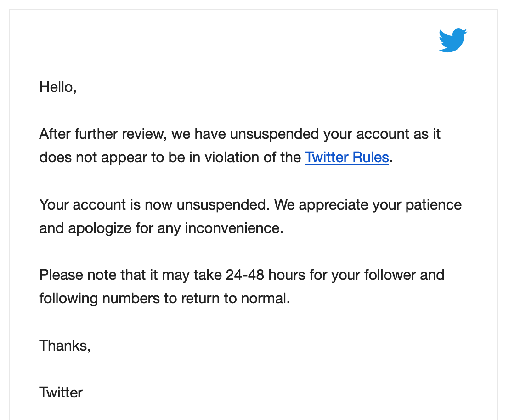Open the Twitter Rules link
The height and width of the screenshot is (420, 509).
pos(347,158)
